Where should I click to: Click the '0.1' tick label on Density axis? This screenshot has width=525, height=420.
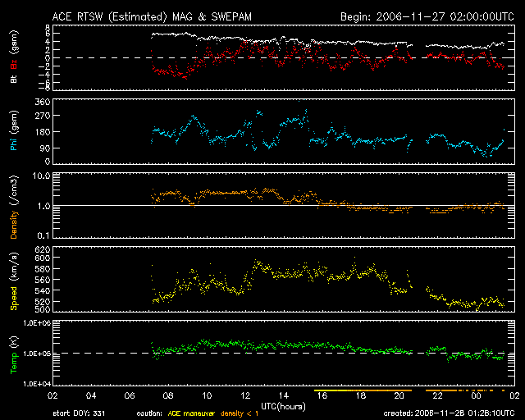(x=43, y=235)
